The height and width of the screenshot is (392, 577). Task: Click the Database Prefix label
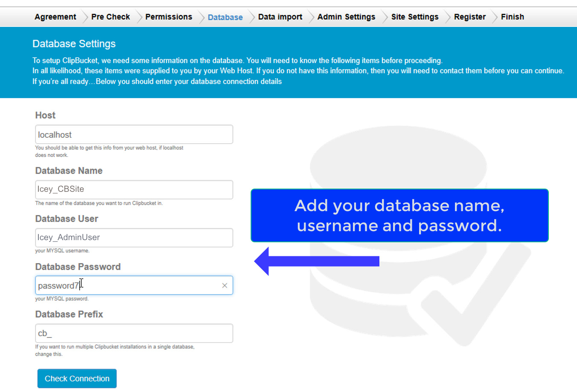click(x=69, y=314)
